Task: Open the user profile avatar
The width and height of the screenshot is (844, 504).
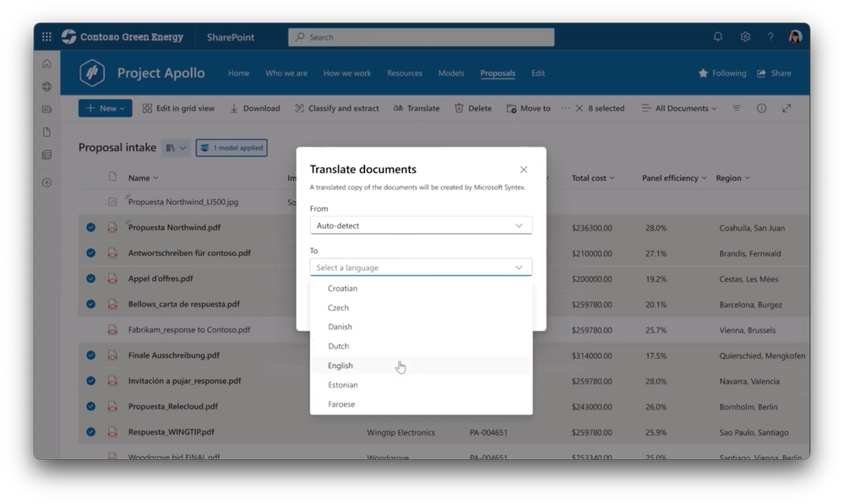Action: click(795, 36)
